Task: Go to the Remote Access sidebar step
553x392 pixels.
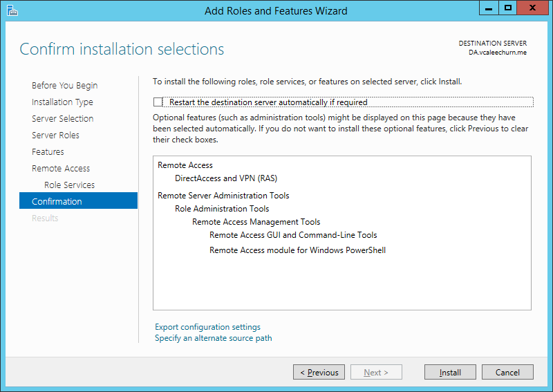Action: [x=61, y=168]
